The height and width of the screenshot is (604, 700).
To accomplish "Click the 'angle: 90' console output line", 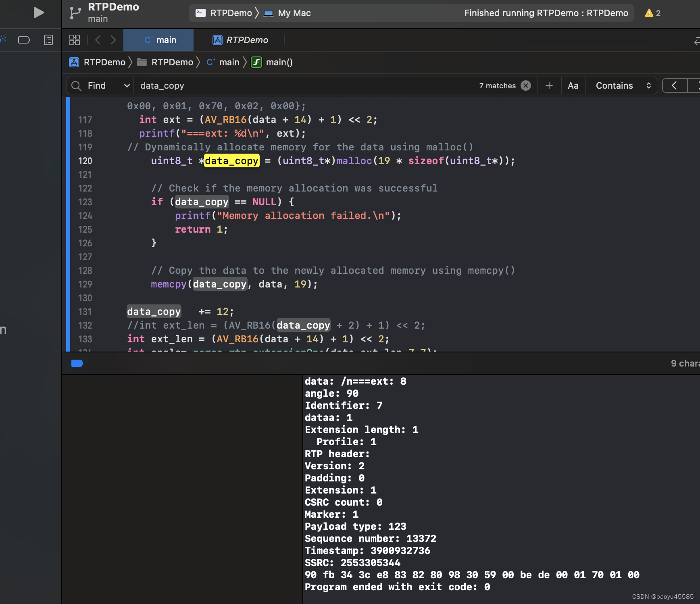I will (x=331, y=394).
